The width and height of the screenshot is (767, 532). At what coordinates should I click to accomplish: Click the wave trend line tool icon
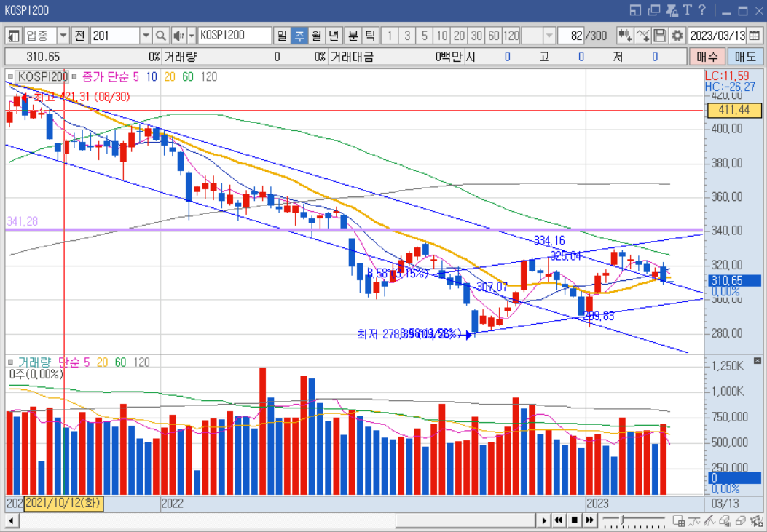point(695,520)
